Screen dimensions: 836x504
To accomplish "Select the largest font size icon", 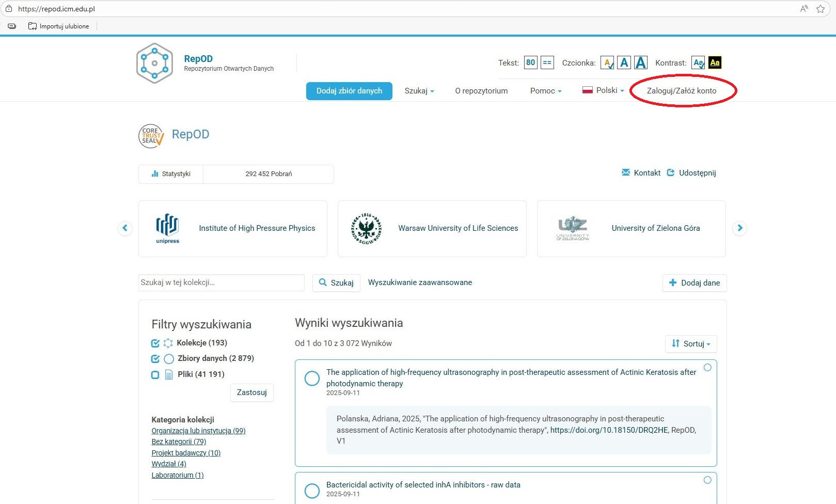I will pos(640,63).
